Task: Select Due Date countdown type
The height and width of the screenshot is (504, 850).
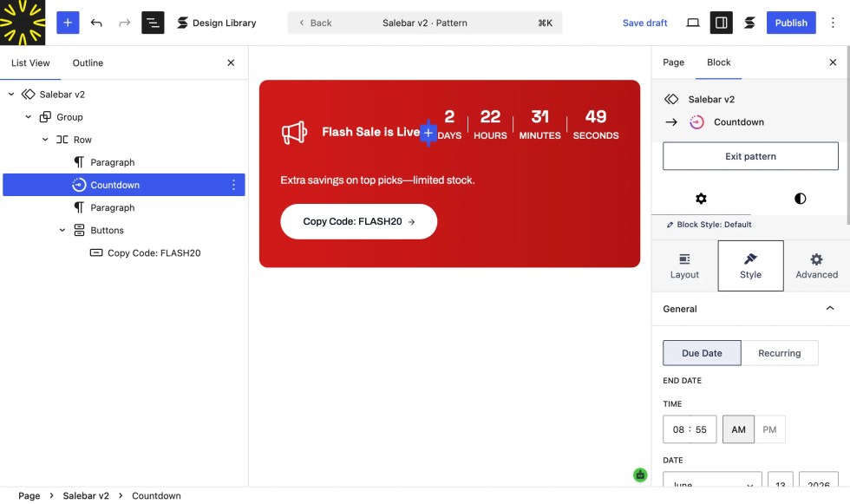Action: click(x=702, y=353)
